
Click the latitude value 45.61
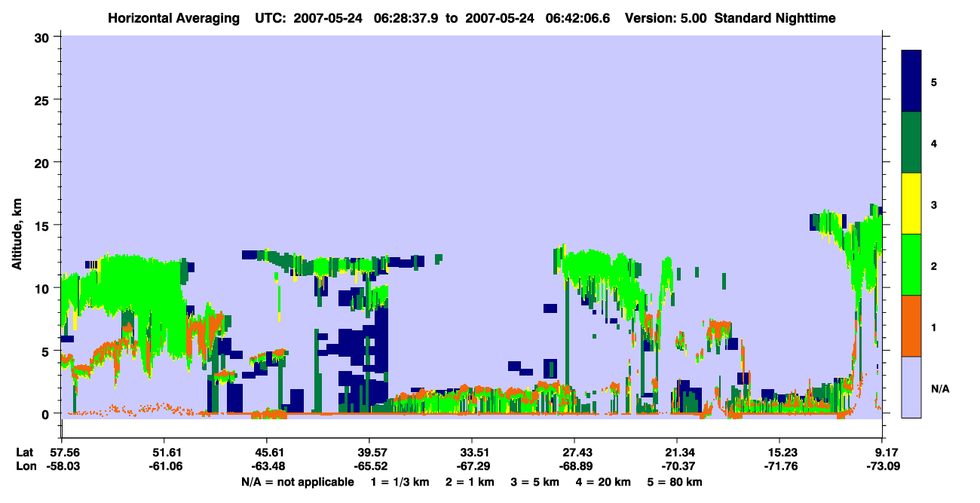tap(267, 452)
